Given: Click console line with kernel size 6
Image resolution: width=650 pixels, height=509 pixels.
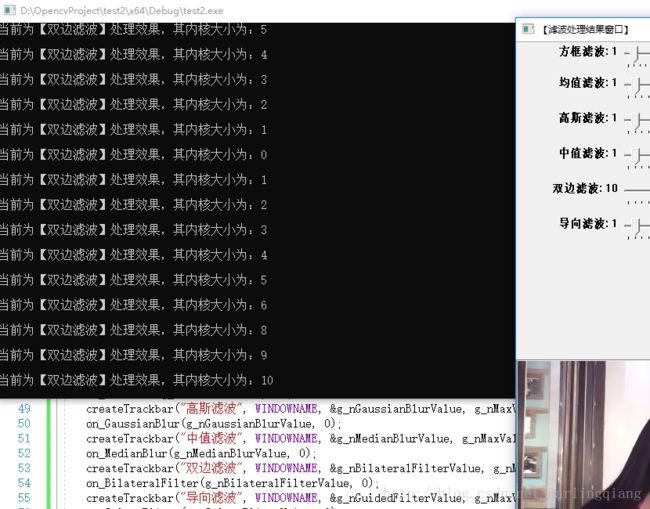Looking at the screenshot, I should coord(133,305).
